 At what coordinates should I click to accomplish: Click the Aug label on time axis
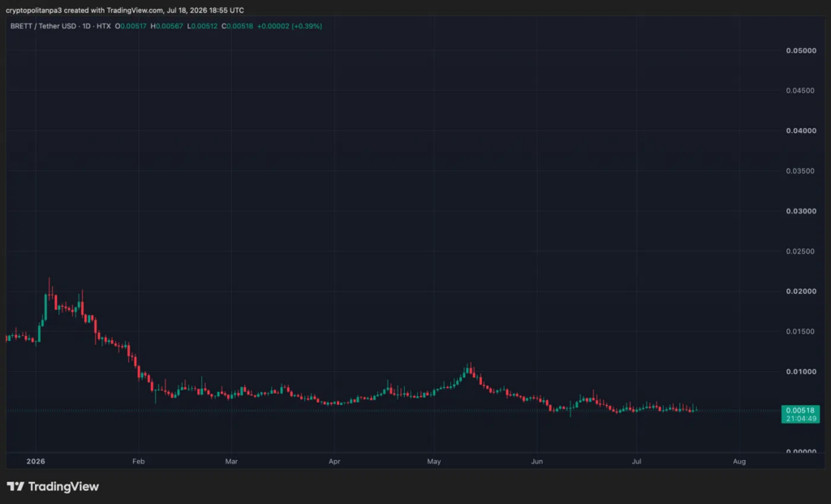(739, 462)
